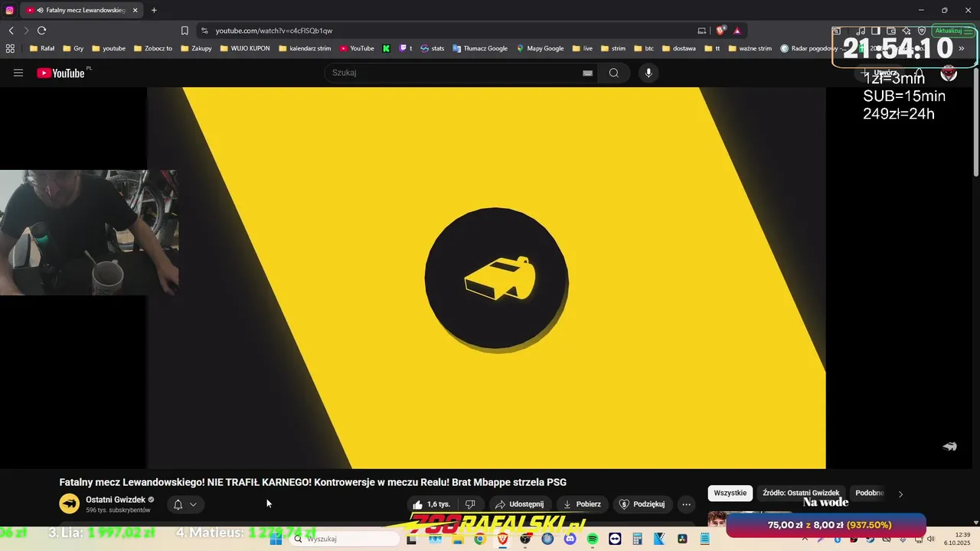Open the live bookmarks folder

coord(583,48)
